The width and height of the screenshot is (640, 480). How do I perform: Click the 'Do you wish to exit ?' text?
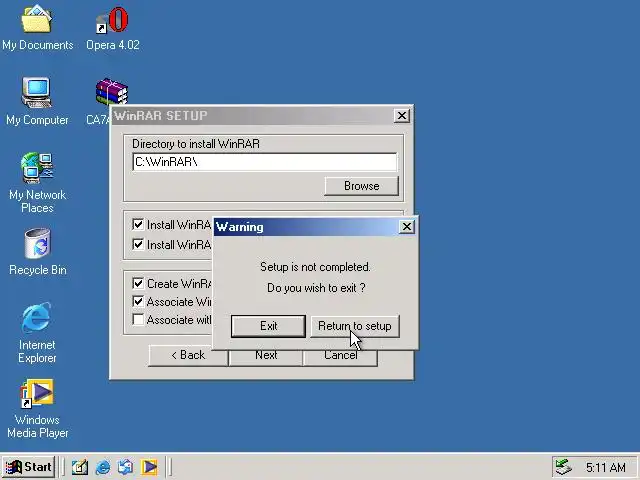pos(316,288)
